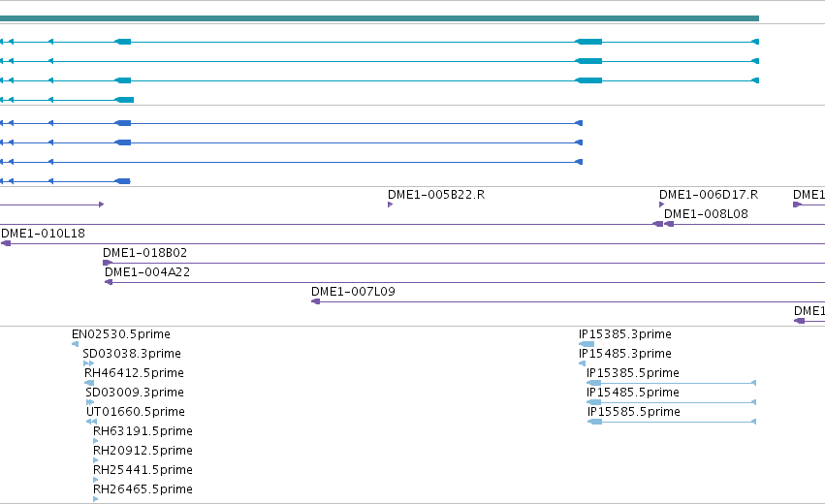Select the DME1-005B22.R clone label

click(x=436, y=195)
